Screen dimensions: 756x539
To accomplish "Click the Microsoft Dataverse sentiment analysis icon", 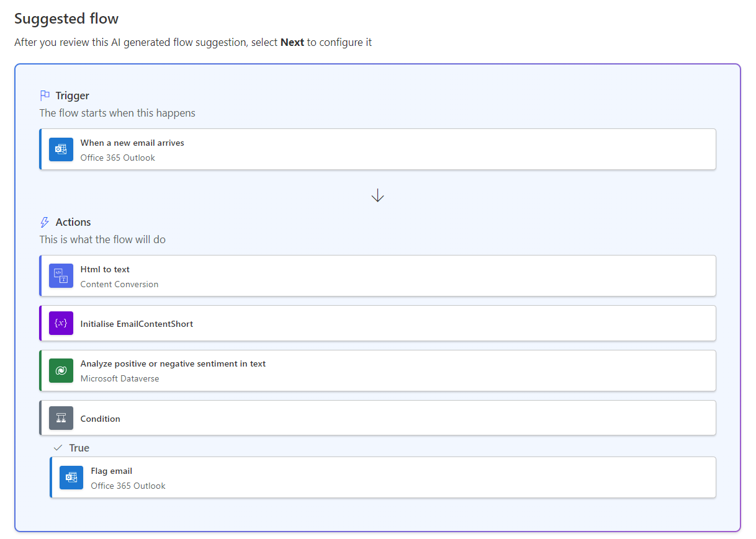I will (60, 370).
